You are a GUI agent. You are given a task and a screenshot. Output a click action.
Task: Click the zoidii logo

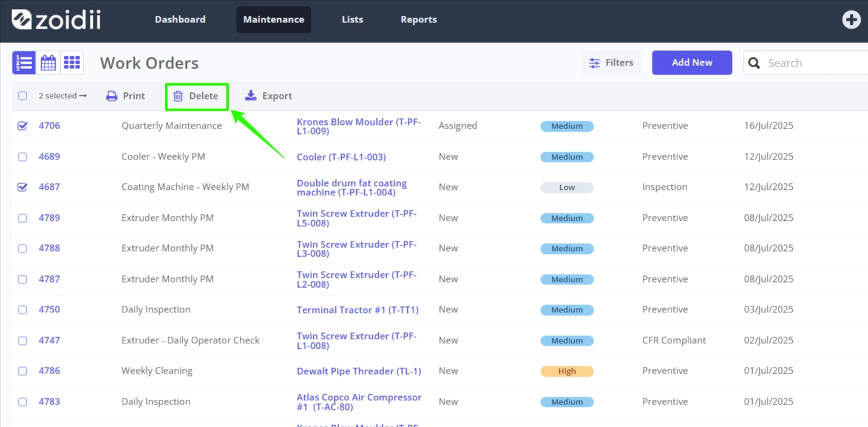click(x=56, y=19)
